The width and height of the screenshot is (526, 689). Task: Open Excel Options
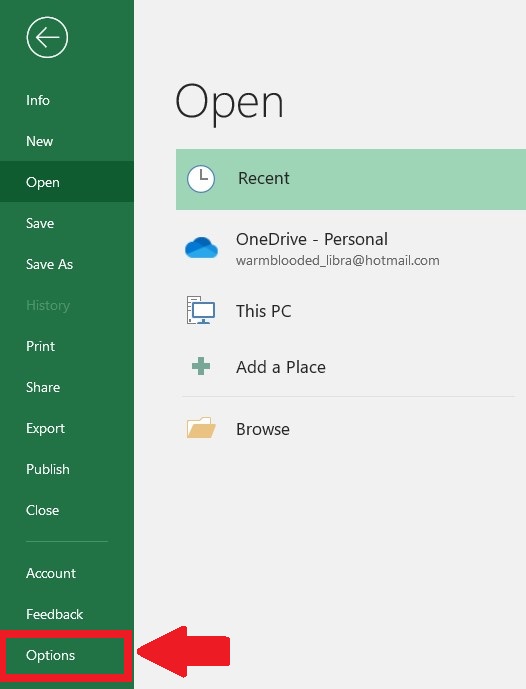pos(67,655)
